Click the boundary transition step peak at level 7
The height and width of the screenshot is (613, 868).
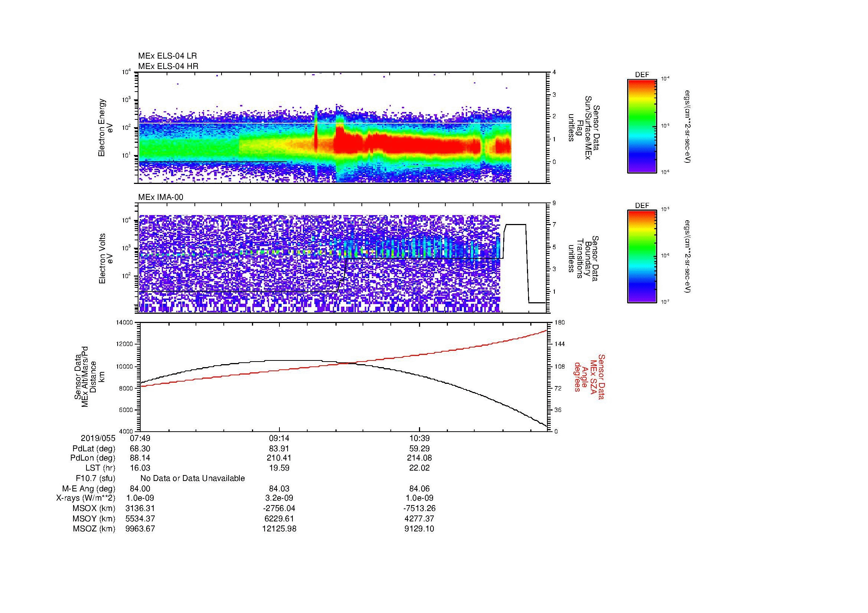click(516, 225)
